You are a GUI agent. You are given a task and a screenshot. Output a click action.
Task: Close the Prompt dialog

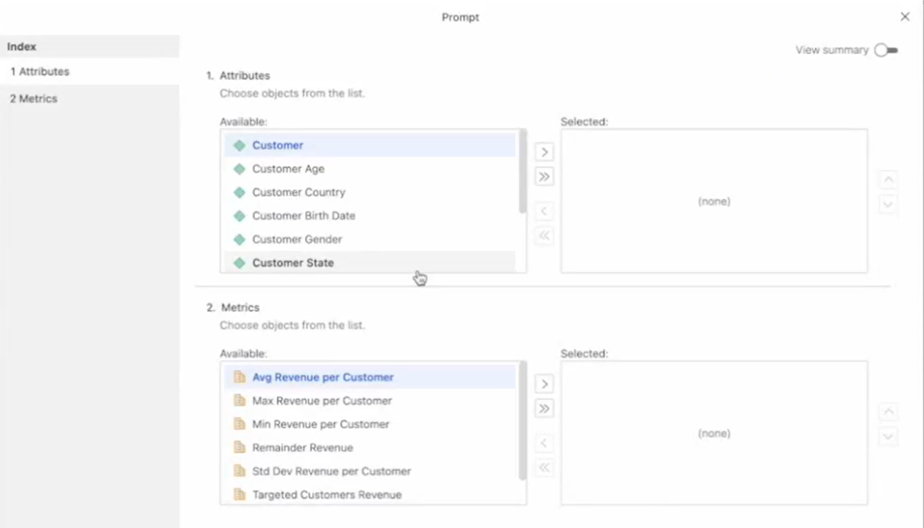click(905, 17)
